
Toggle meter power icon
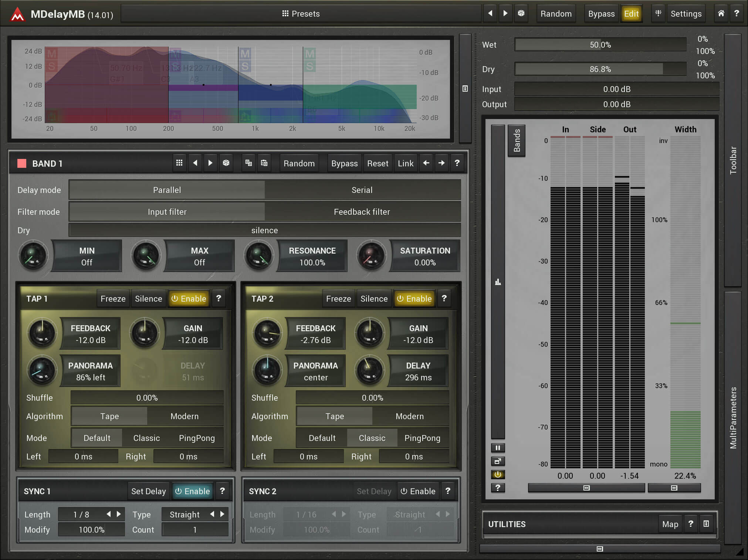click(x=498, y=475)
